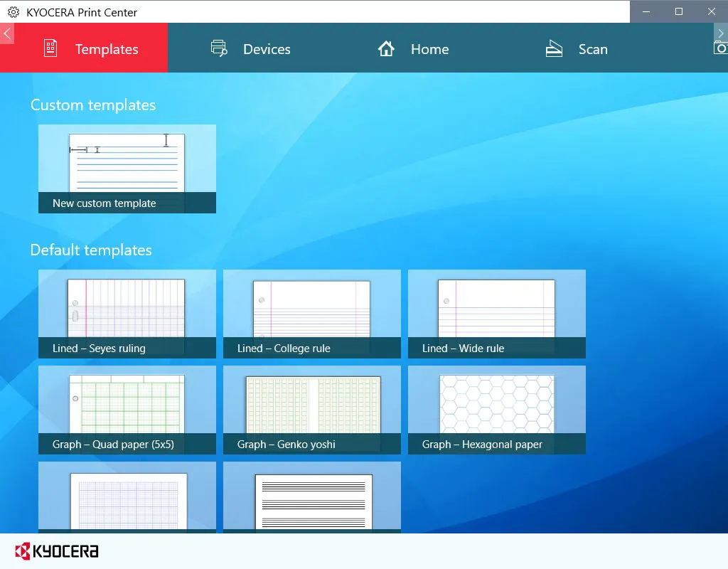Open Graph – Quad paper (5x5) template
Image resolution: width=728 pixels, height=569 pixels.
click(x=127, y=410)
